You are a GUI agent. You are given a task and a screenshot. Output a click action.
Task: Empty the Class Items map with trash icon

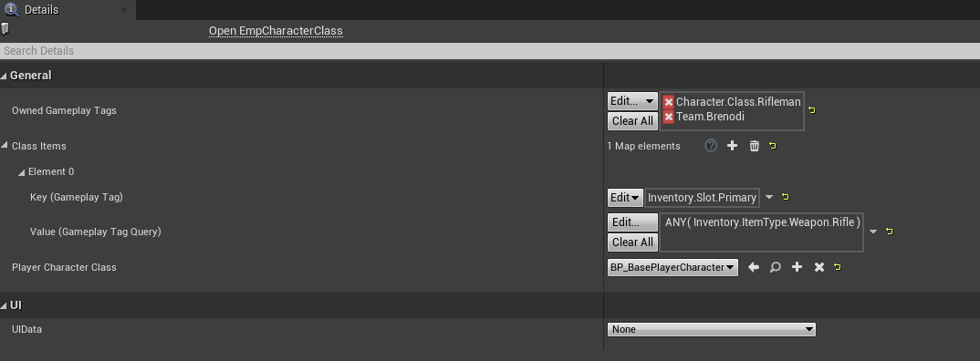(x=755, y=146)
